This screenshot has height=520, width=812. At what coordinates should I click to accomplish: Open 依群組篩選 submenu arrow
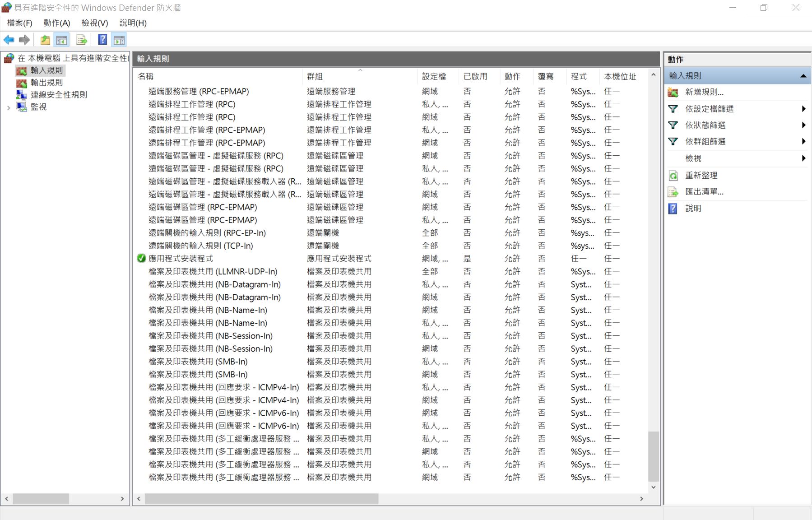point(803,141)
